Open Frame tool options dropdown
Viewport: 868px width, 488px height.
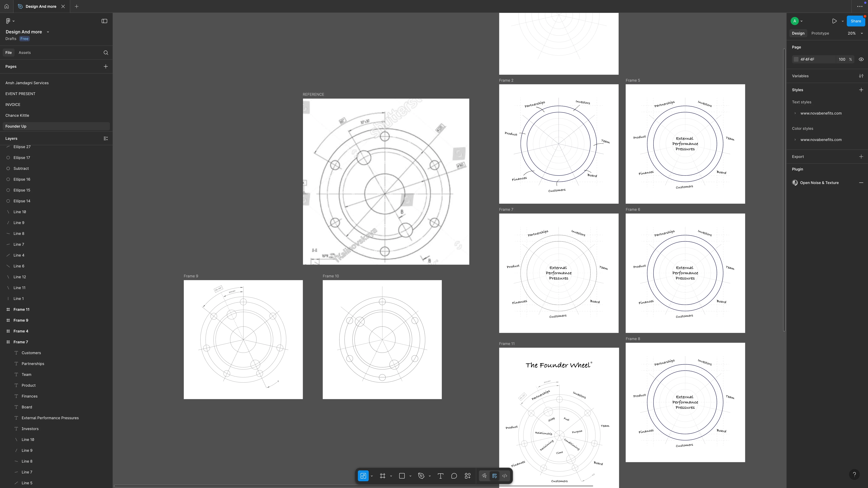click(x=391, y=476)
